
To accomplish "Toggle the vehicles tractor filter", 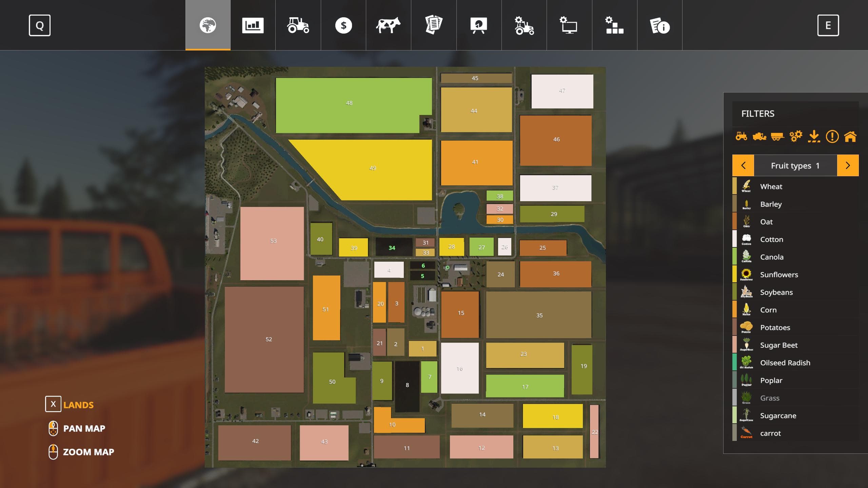I will [x=741, y=137].
